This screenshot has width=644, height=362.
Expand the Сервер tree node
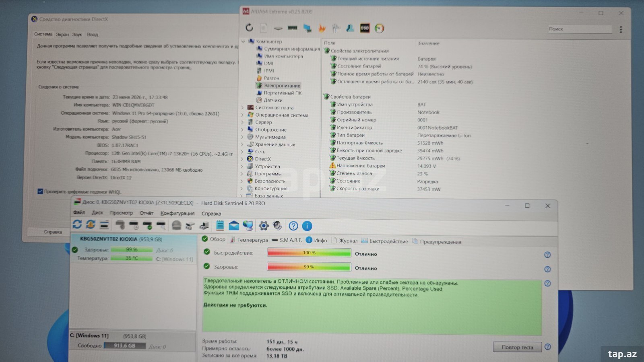pyautogui.click(x=242, y=122)
